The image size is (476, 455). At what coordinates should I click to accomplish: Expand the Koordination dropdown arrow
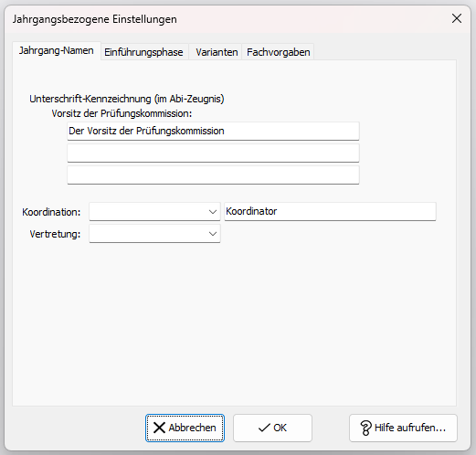213,212
